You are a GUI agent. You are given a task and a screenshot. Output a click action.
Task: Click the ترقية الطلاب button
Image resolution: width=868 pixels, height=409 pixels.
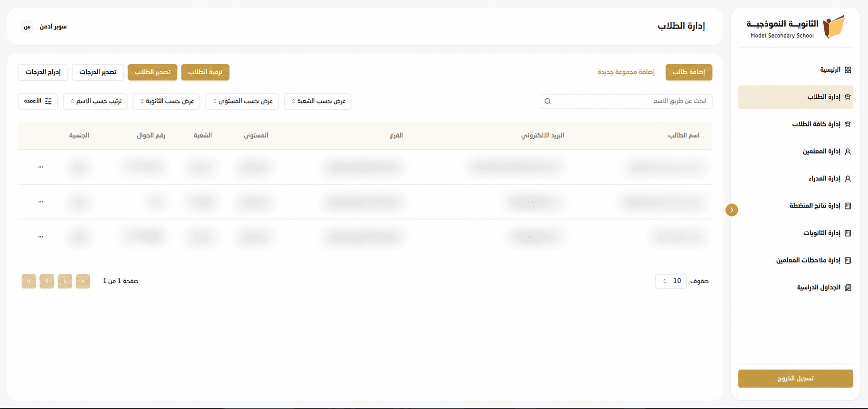pos(205,72)
